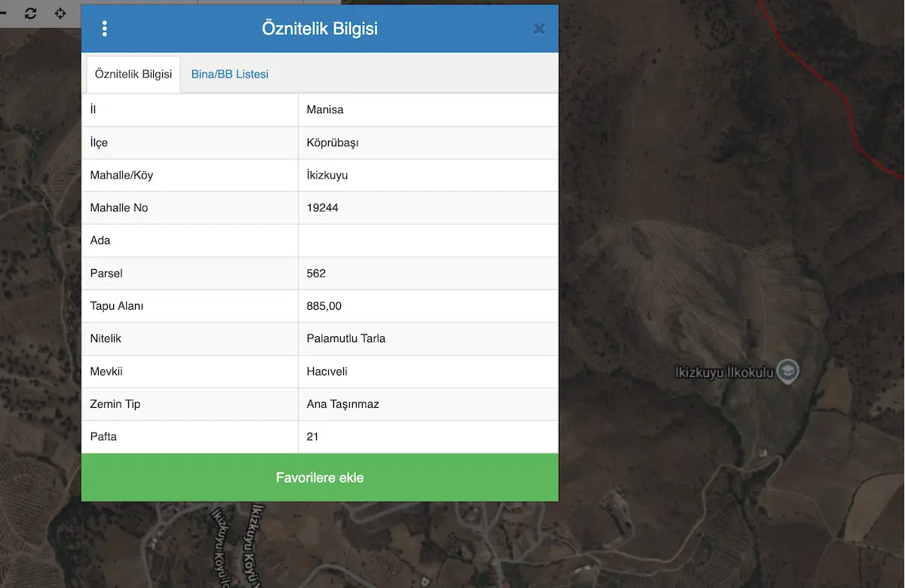
Task: Click the refresh arrows icon in map toolbar
Action: pyautogui.click(x=31, y=14)
